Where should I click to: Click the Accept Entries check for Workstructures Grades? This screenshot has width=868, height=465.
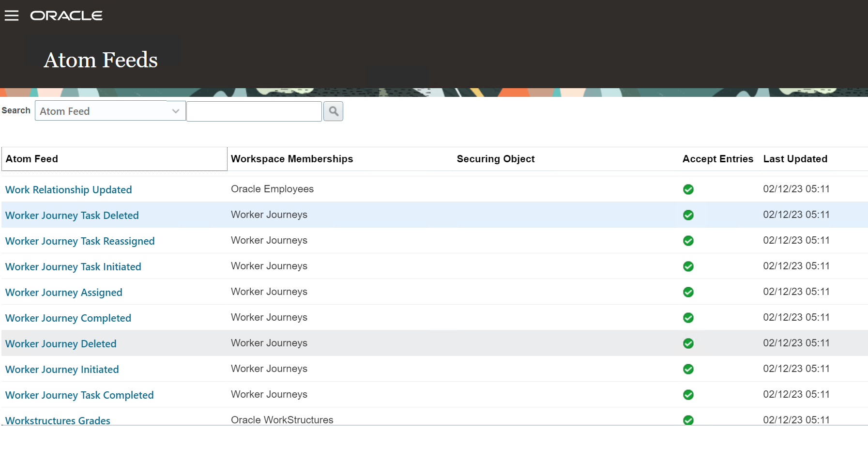point(688,420)
